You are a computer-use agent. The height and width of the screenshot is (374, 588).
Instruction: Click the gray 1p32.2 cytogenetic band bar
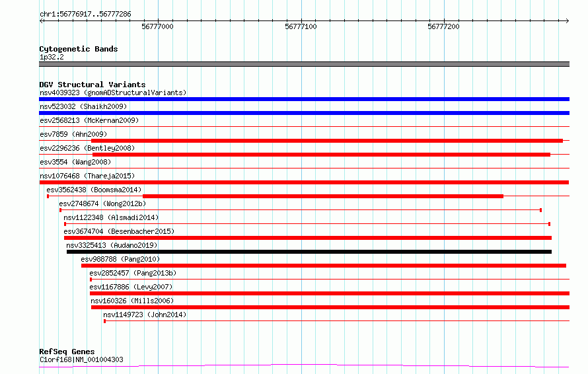click(x=304, y=64)
